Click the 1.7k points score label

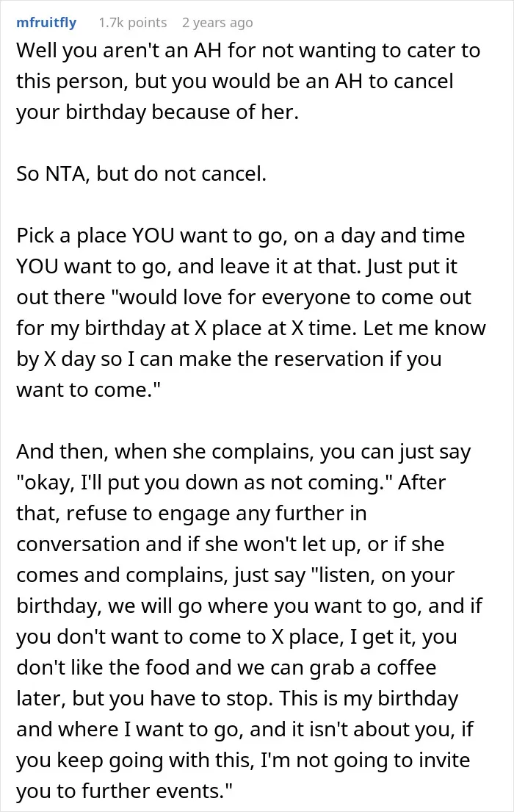(x=132, y=23)
